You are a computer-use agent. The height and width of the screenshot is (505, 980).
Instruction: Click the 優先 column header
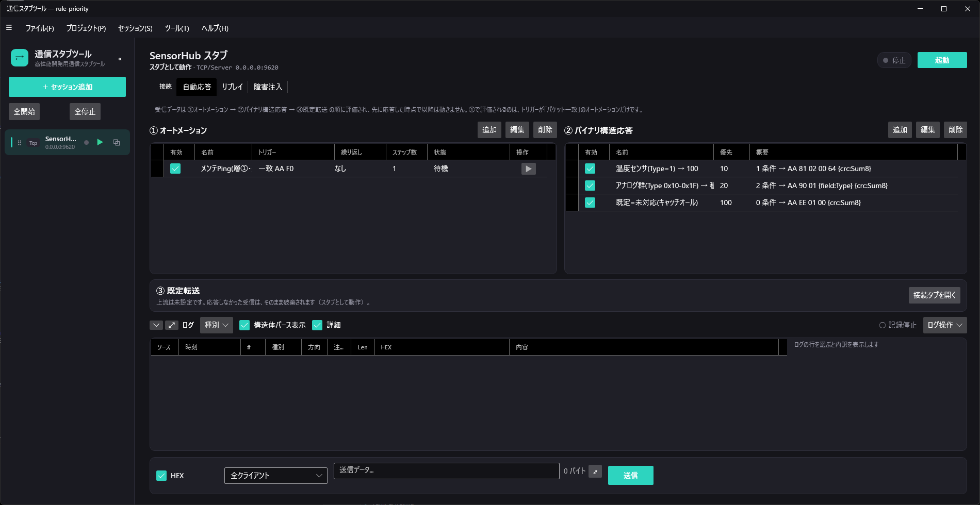[732, 153]
